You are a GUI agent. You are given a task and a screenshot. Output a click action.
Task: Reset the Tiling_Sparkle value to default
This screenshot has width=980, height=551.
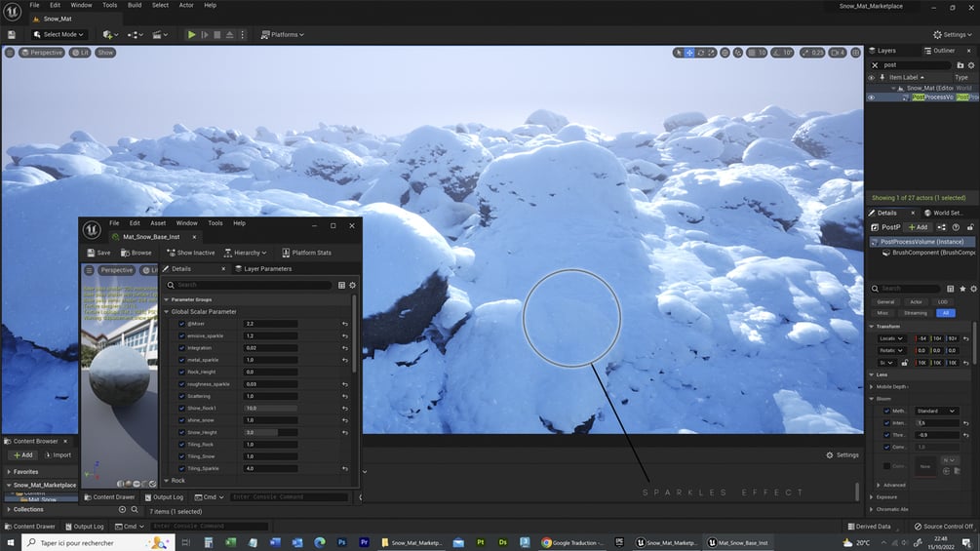point(345,468)
